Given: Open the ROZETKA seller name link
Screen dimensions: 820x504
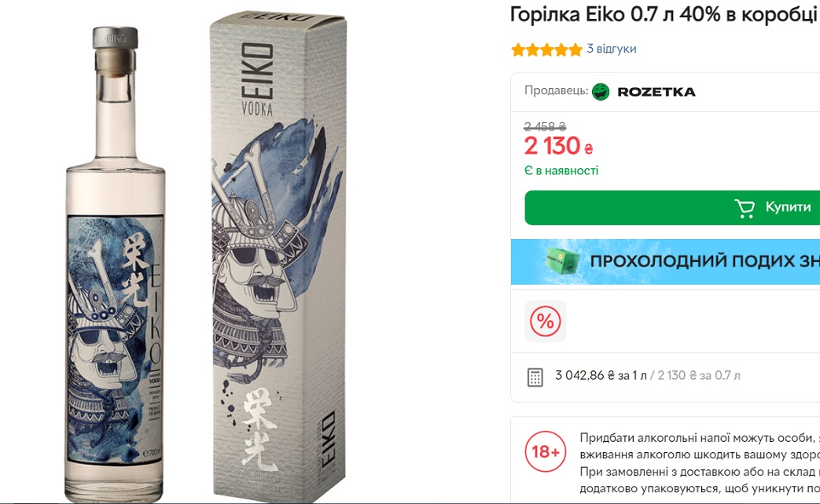Looking at the screenshot, I should (x=656, y=92).
